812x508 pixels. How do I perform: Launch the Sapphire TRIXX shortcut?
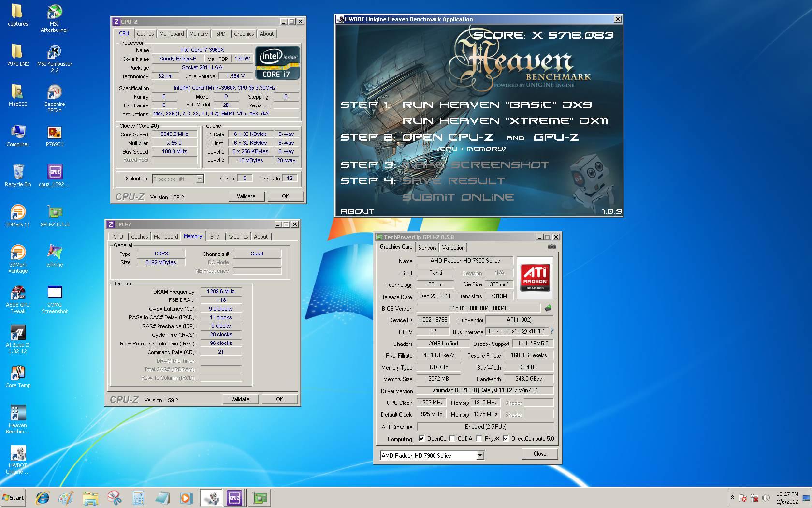[x=54, y=98]
